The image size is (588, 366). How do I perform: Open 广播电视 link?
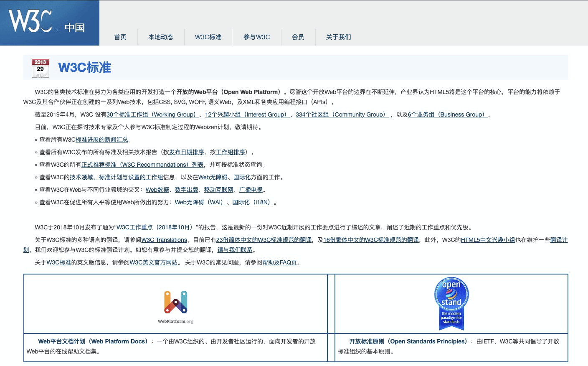(x=251, y=190)
